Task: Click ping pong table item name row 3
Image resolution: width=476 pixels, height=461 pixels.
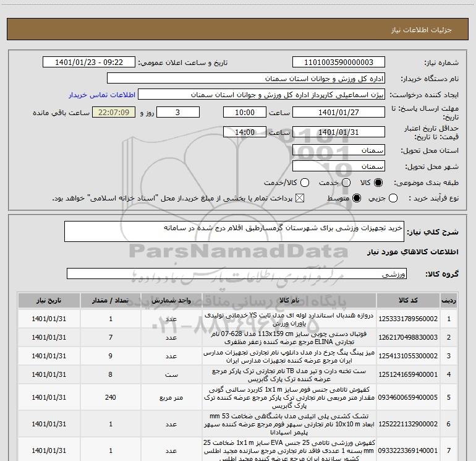Action: (289, 356)
